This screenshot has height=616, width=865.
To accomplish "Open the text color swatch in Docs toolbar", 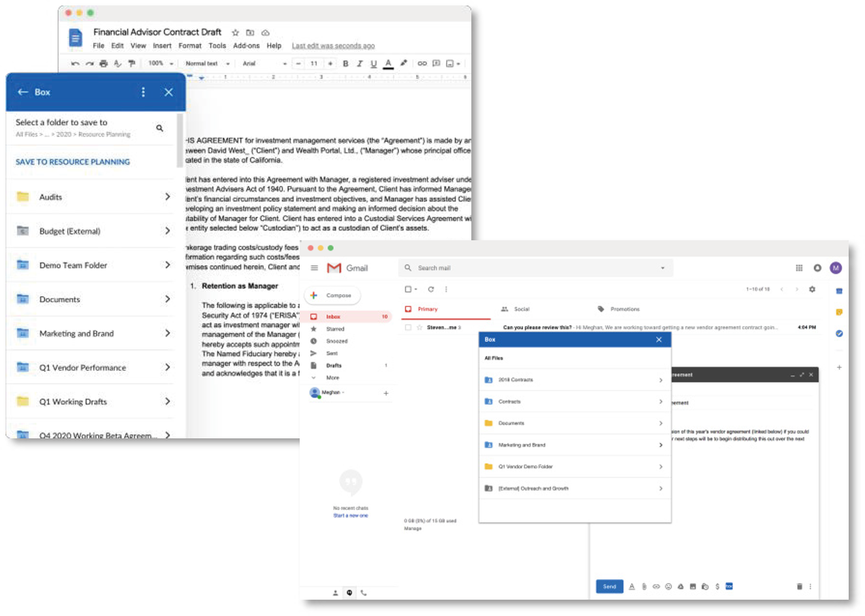I will click(x=388, y=63).
